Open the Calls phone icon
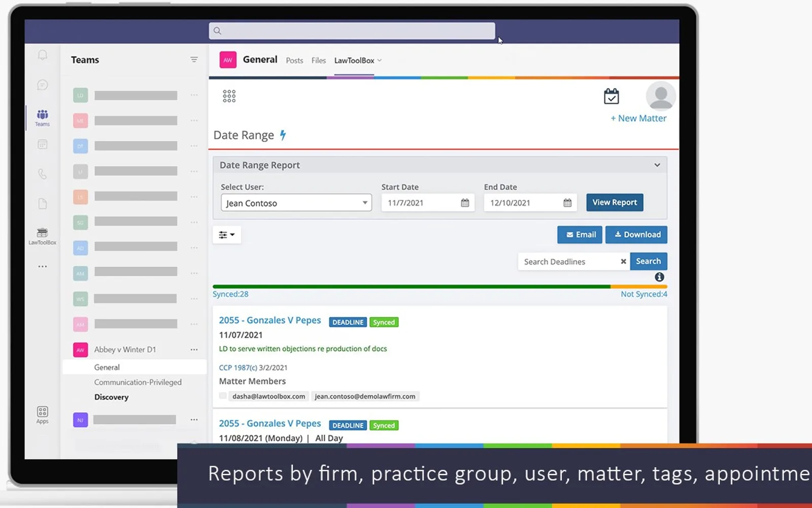The height and width of the screenshot is (508, 812). pyautogui.click(x=43, y=174)
